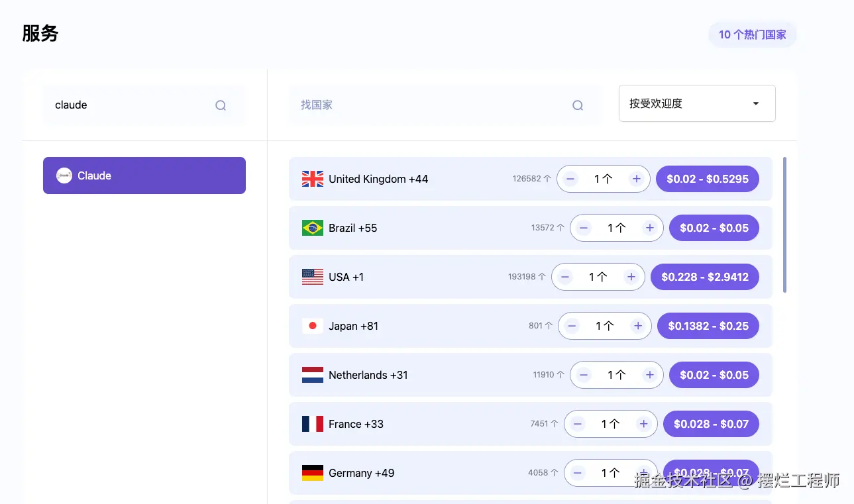The image size is (854, 504).
Task: Click the 7451 个 stock count
Action: click(545, 424)
